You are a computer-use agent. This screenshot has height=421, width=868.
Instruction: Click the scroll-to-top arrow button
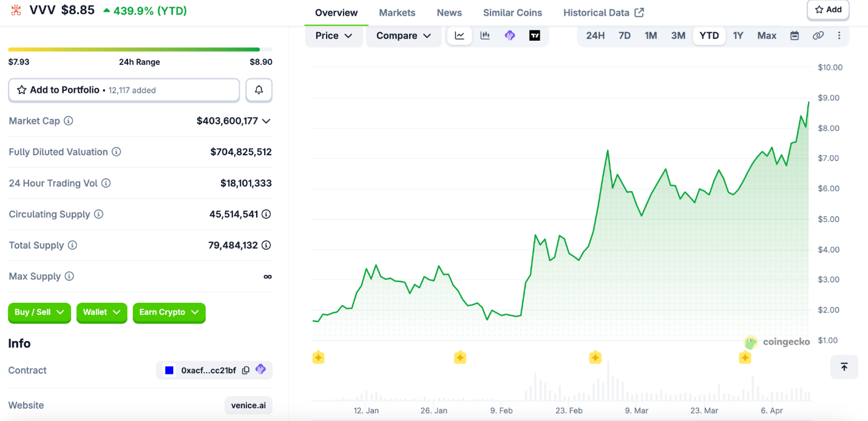point(844,367)
